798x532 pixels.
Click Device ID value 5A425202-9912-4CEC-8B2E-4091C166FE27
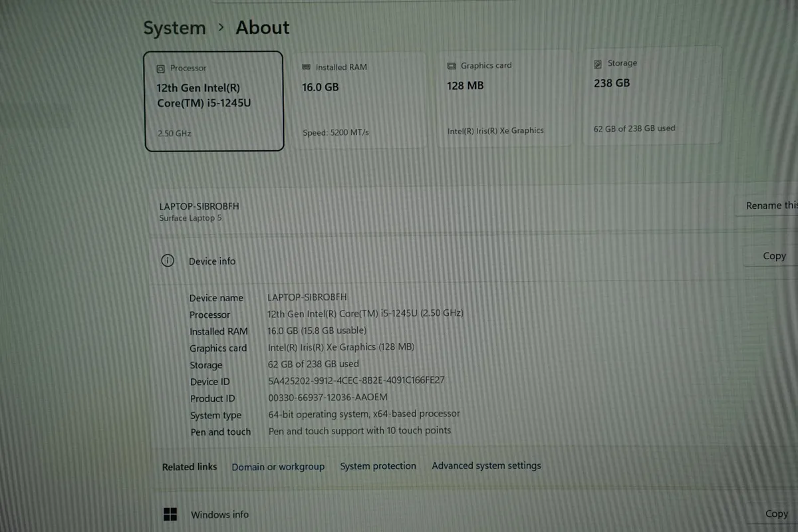[356, 380]
